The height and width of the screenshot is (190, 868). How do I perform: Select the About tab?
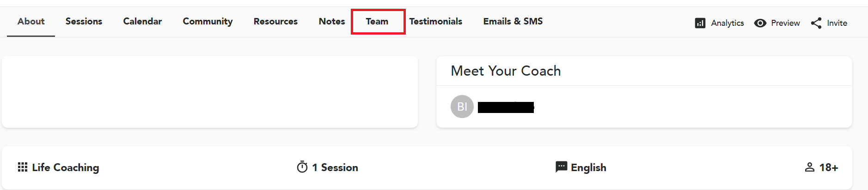[31, 21]
